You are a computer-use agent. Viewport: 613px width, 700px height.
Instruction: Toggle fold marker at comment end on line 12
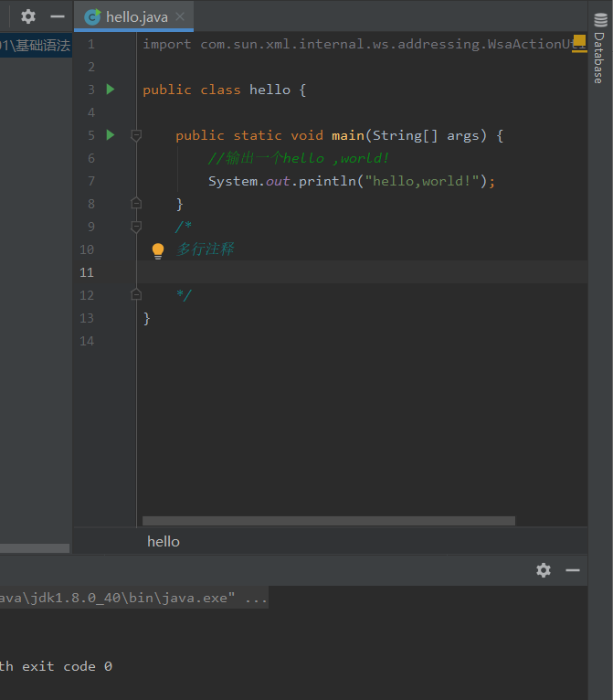tap(136, 294)
